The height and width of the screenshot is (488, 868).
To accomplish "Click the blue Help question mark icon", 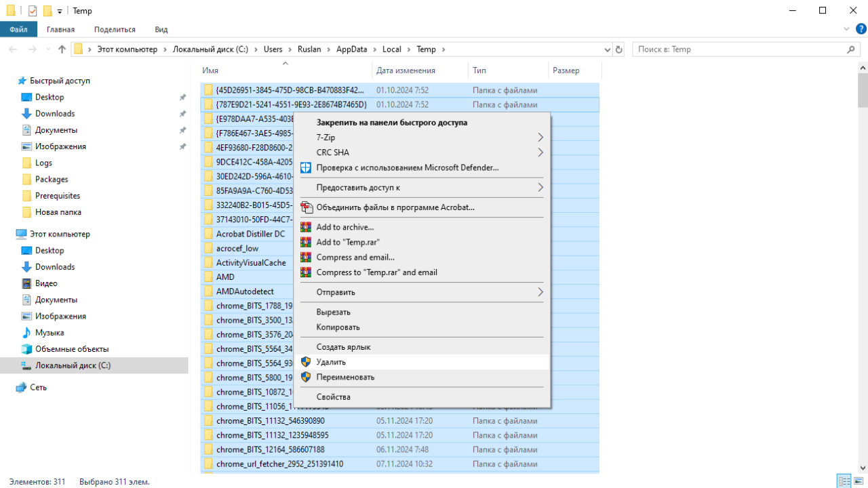I will coord(861,29).
